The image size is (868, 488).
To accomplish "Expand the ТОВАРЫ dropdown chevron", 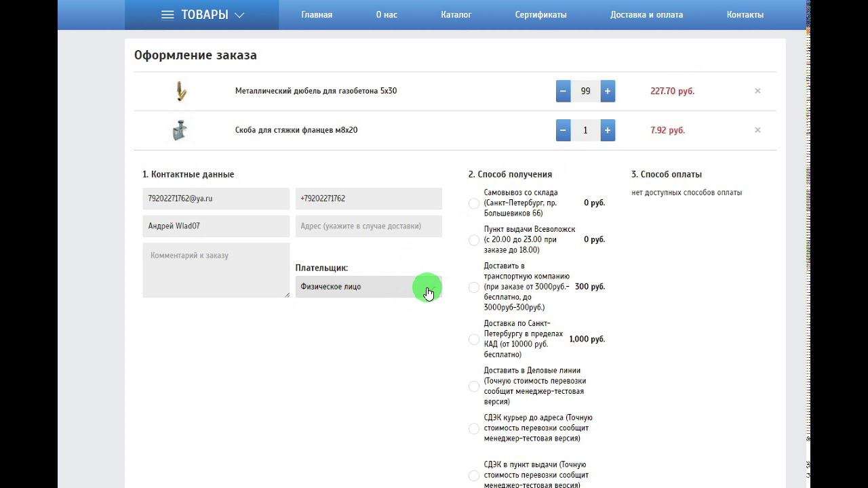I will click(x=239, y=15).
